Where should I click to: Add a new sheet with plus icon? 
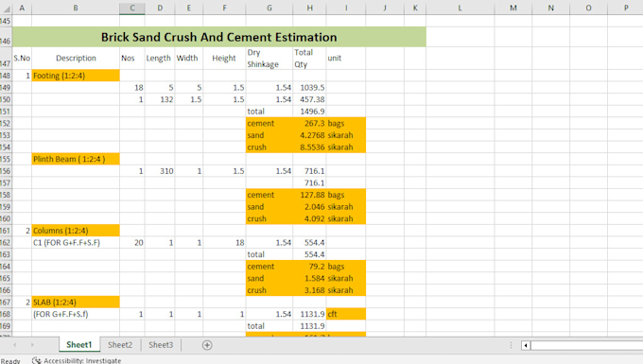pyautogui.click(x=207, y=345)
